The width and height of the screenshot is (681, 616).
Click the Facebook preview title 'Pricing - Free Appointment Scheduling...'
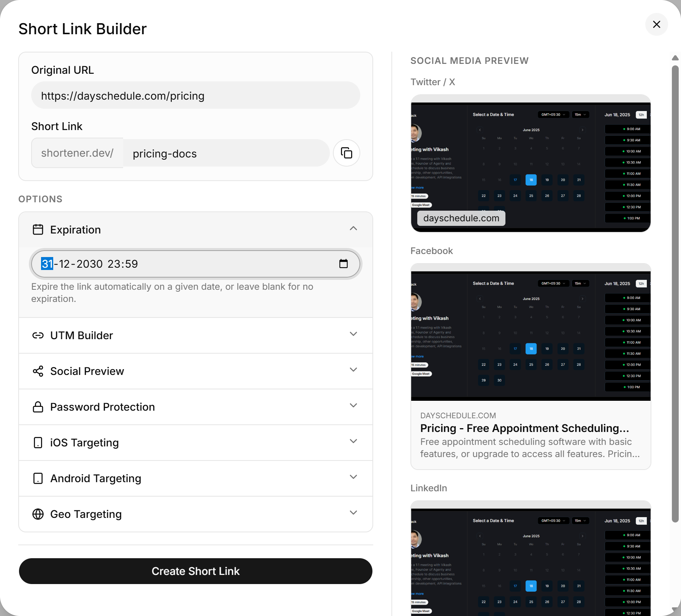tap(525, 428)
